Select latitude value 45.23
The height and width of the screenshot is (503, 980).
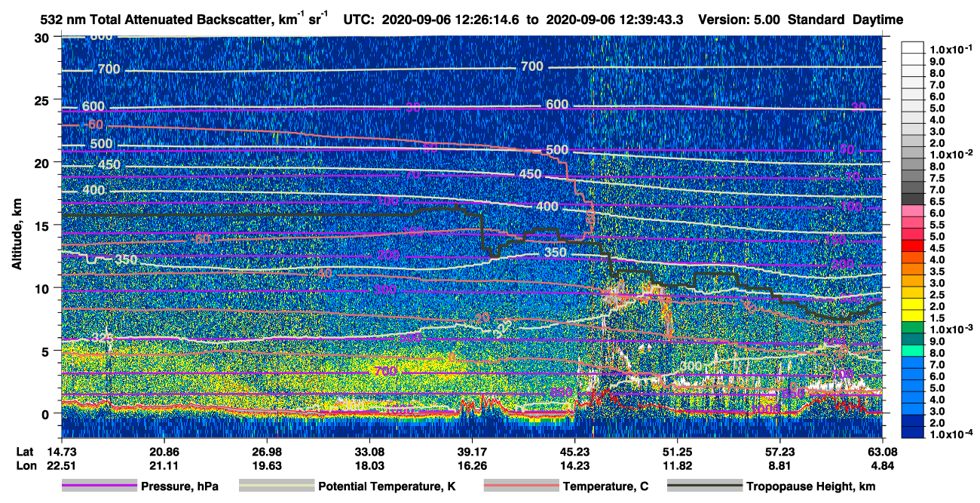(x=574, y=452)
